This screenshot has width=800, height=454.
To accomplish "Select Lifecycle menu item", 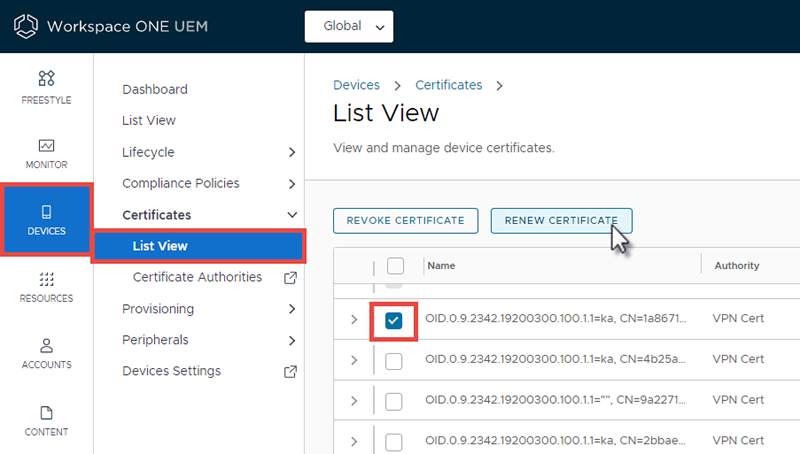I will 148,152.
